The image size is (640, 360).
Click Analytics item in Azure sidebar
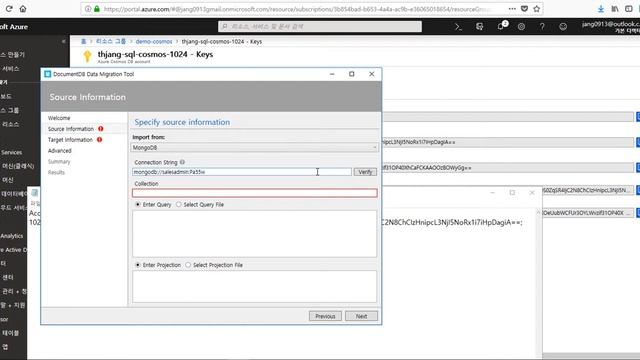[x=12, y=236]
